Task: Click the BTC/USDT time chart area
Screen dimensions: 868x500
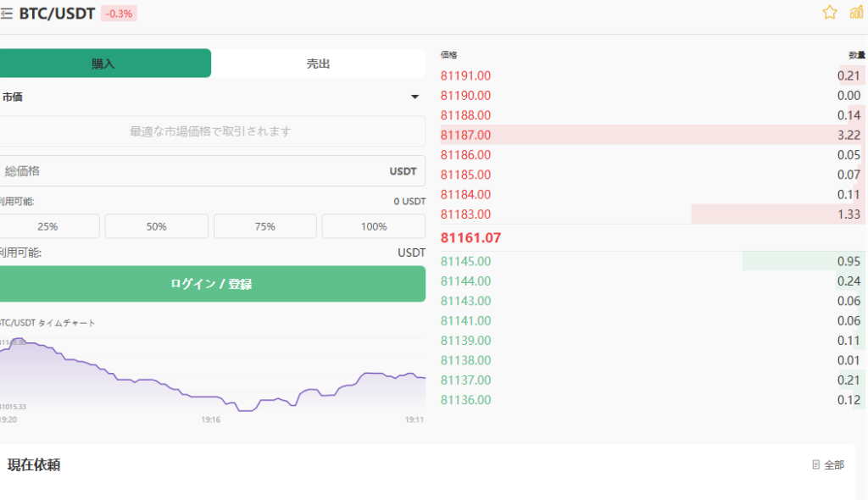Action: [x=213, y=376]
